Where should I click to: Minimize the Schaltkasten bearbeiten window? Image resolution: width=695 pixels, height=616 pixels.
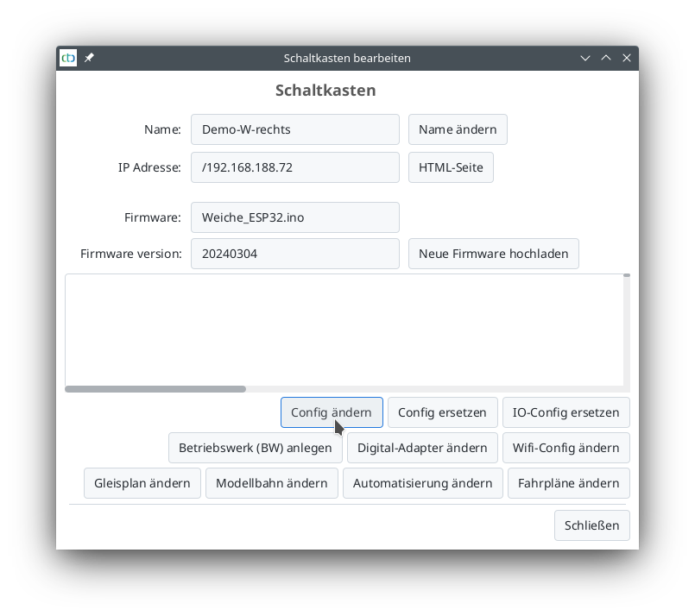(585, 58)
